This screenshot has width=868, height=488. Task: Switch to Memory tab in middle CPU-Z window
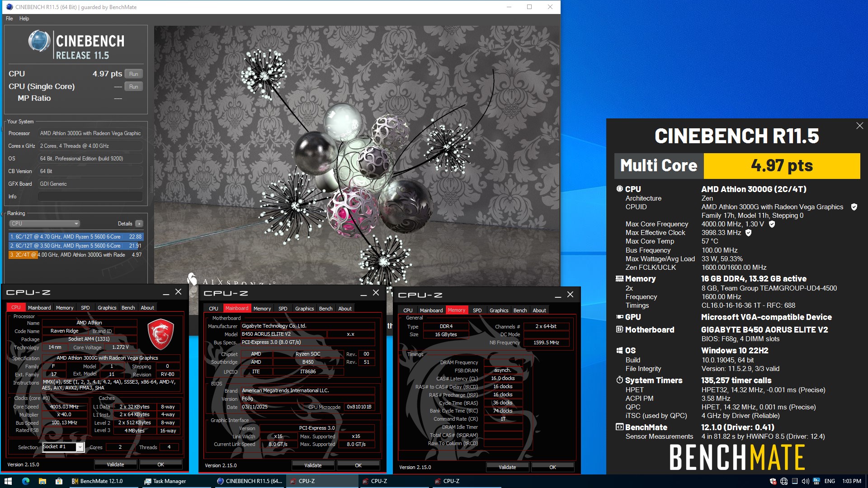tap(262, 309)
